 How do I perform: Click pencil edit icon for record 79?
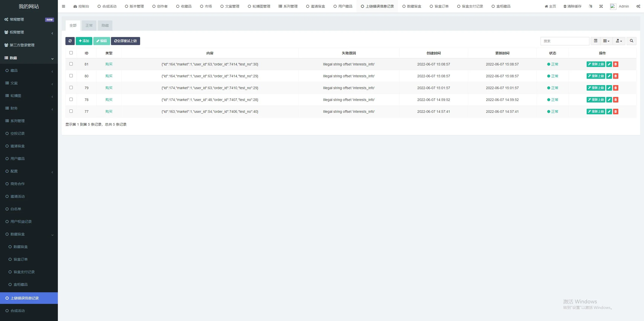(609, 88)
